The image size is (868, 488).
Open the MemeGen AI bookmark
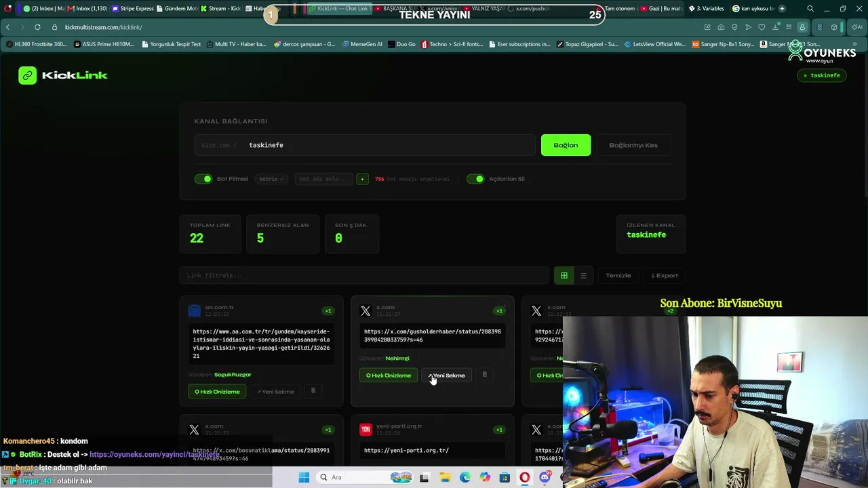[362, 44]
